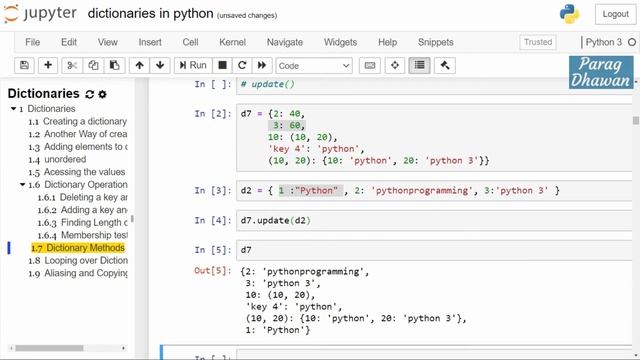Copy selected cells icon
Screen dimensions: 640x360
(93, 65)
